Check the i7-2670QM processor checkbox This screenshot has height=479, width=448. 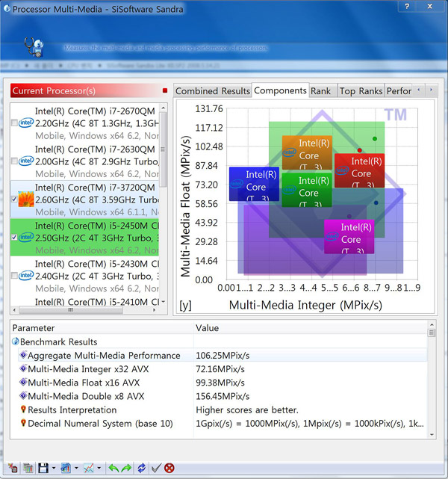point(14,123)
